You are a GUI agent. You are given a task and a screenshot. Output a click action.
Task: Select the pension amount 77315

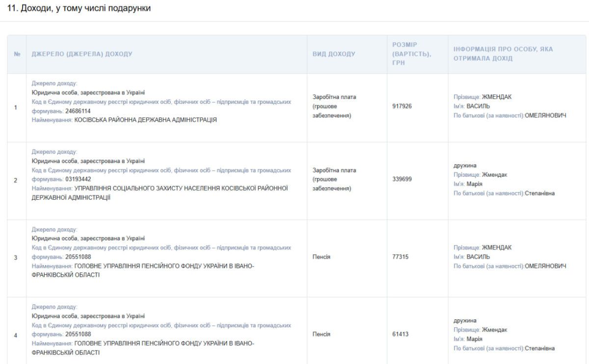(401, 257)
